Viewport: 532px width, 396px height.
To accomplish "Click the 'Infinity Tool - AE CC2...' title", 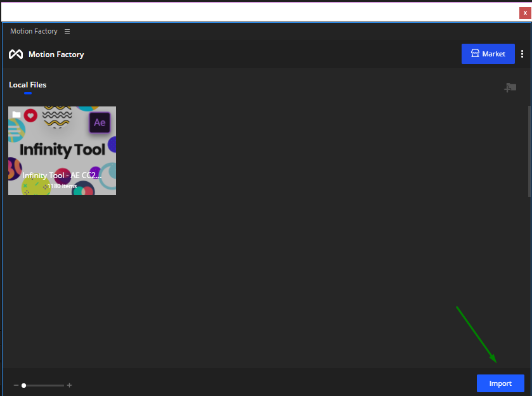I will pos(62,176).
